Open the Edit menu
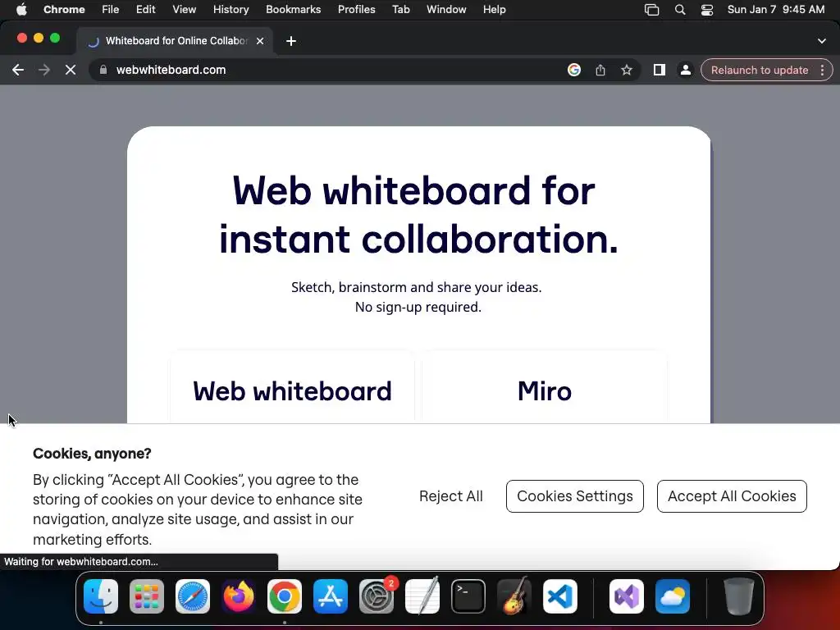The image size is (840, 630). coord(145,9)
